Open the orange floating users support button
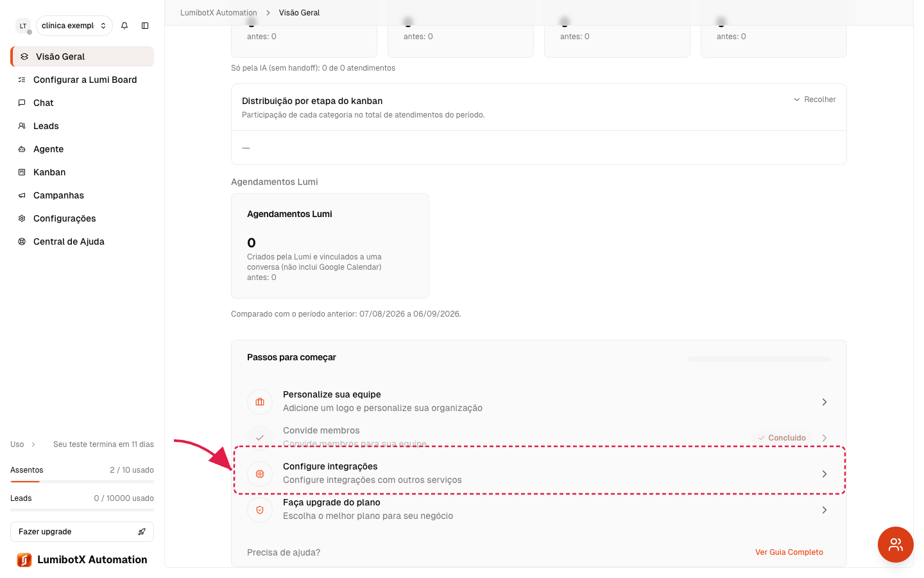 click(x=896, y=545)
